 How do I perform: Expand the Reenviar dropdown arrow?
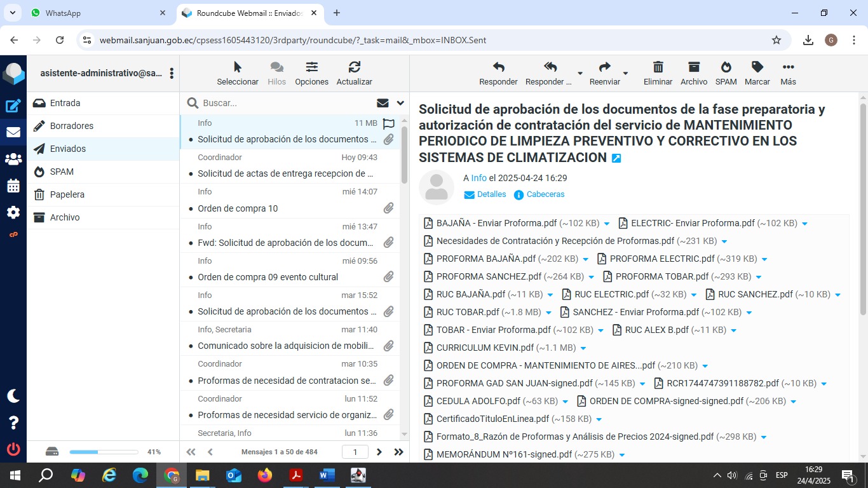(x=625, y=73)
